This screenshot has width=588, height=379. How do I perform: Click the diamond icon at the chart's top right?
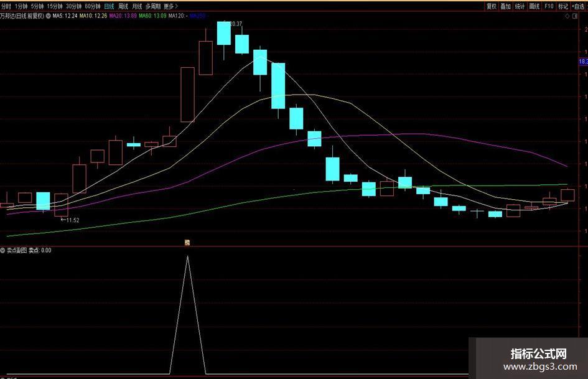[567, 16]
